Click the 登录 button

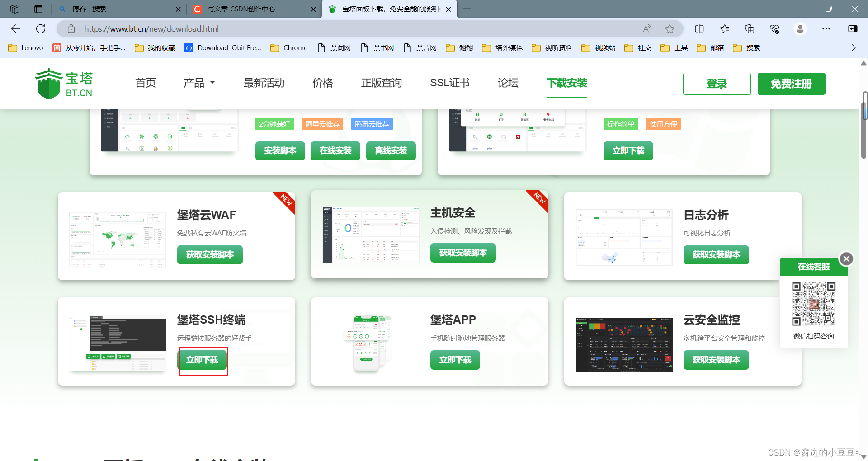point(717,84)
